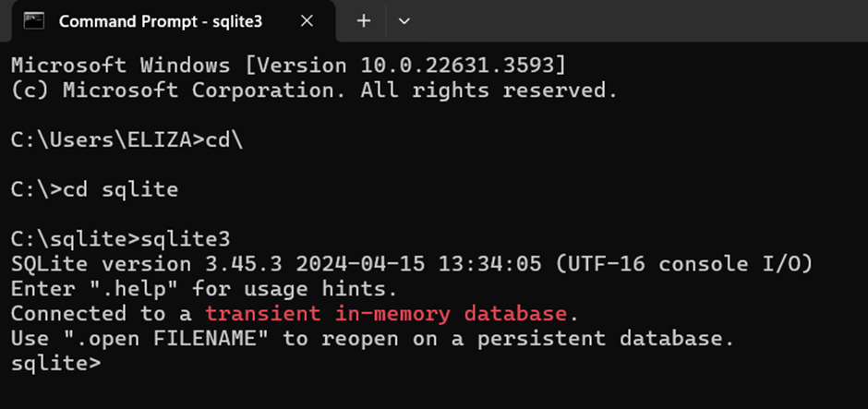Screen dimensions: 868x409
Task: Click the Microsoft Windows version line
Action: [x=288, y=66]
